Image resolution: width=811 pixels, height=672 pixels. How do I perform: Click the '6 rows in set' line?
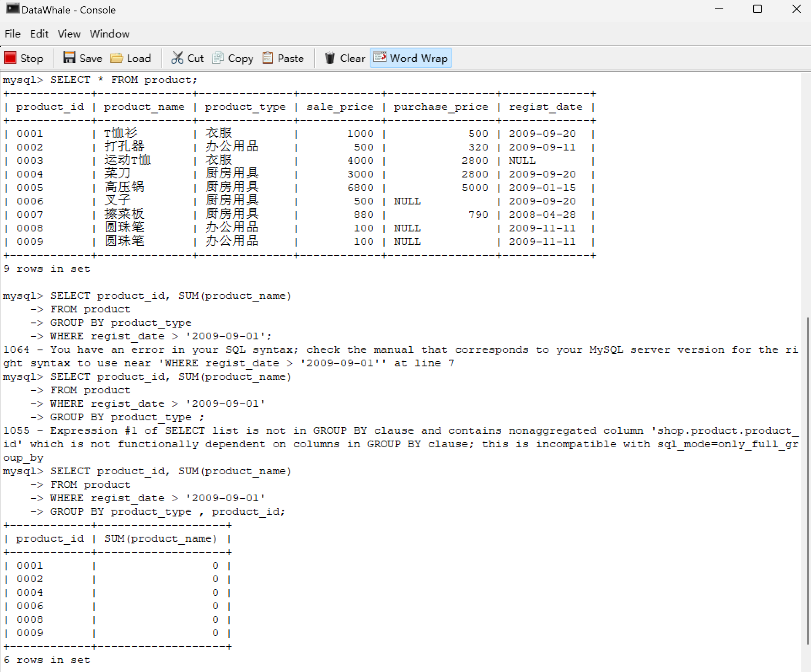[x=47, y=660]
